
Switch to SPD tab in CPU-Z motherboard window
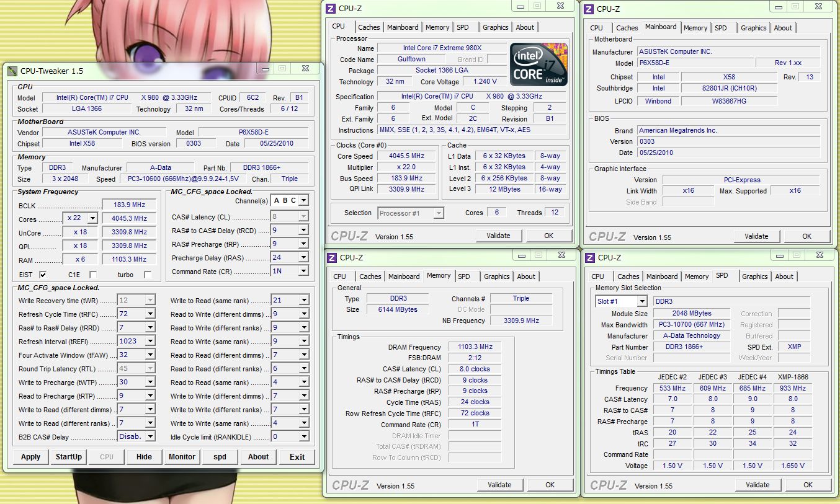click(x=721, y=28)
